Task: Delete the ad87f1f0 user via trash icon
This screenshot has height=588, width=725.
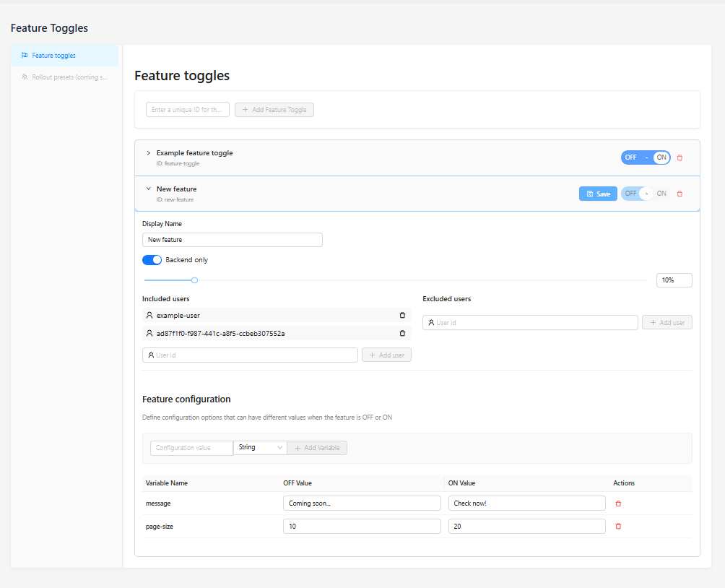Action: pos(402,333)
